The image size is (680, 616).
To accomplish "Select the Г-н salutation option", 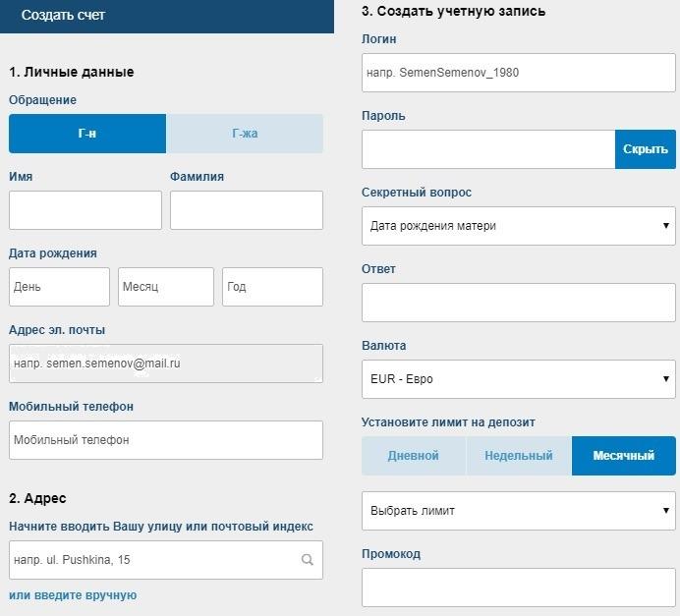I will (x=87, y=134).
